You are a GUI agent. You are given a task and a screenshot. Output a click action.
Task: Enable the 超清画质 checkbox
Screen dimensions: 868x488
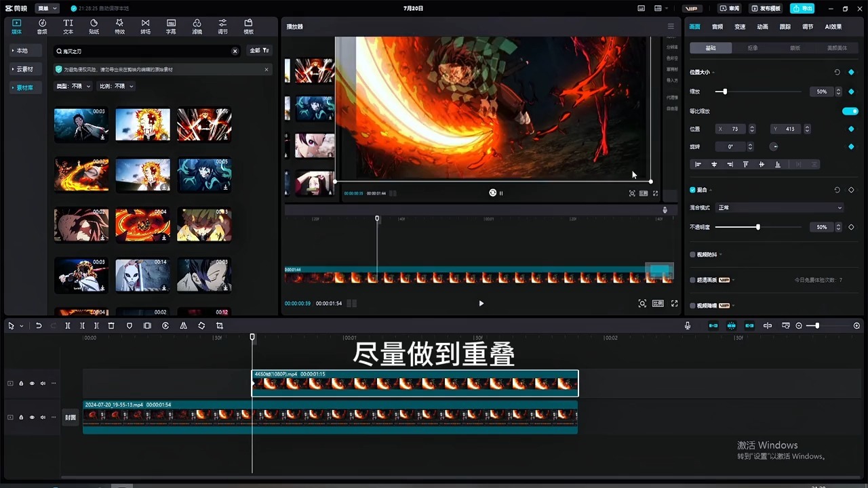coord(692,280)
